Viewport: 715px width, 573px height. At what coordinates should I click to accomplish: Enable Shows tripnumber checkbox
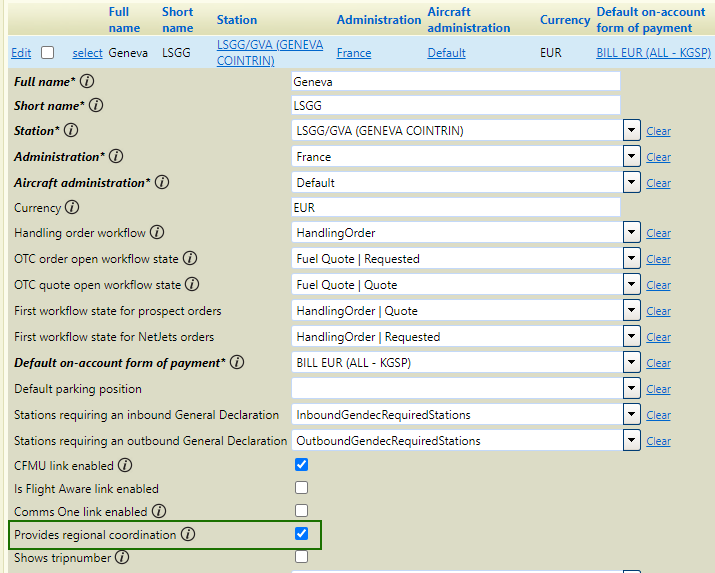coord(301,557)
